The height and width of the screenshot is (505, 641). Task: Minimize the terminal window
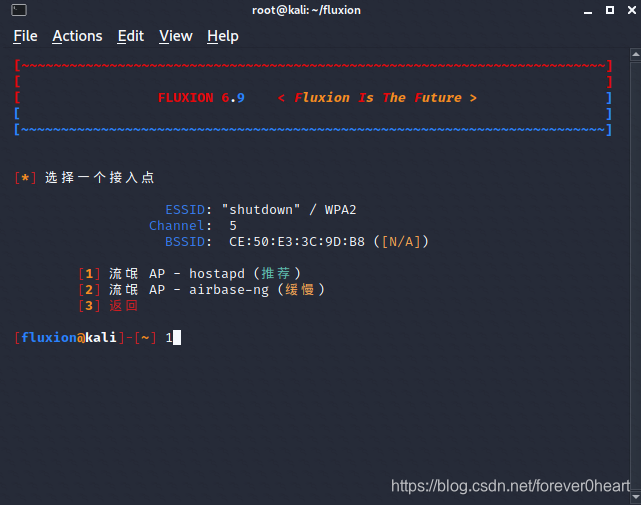[588, 11]
